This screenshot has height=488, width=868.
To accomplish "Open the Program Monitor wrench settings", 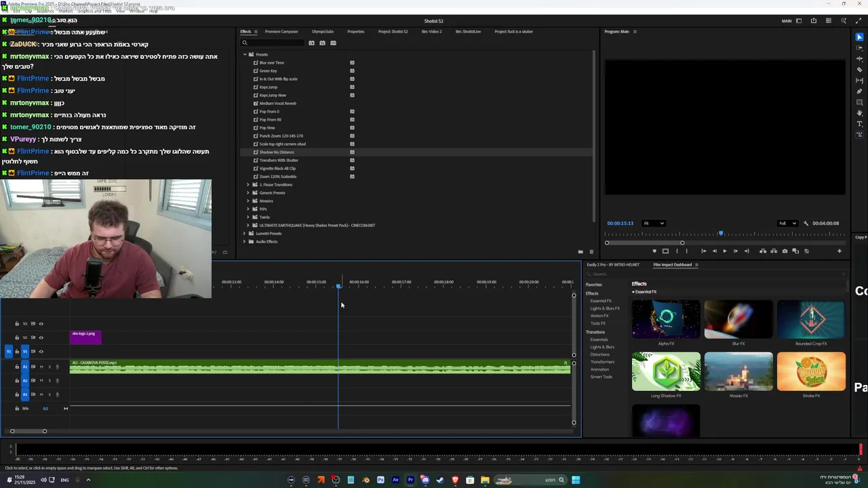I will tap(806, 223).
